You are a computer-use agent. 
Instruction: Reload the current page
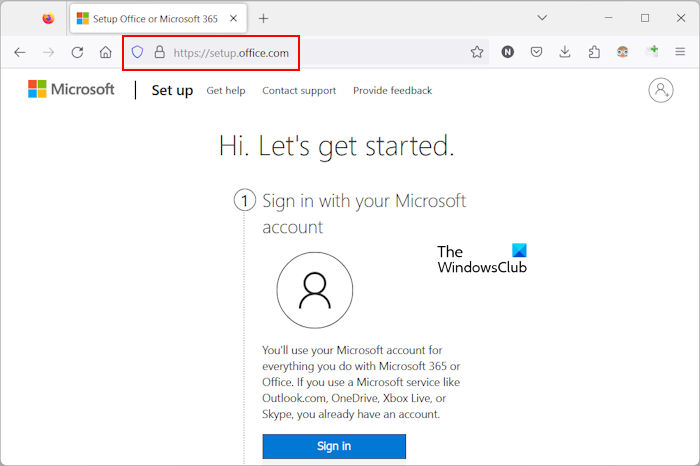coord(77,53)
